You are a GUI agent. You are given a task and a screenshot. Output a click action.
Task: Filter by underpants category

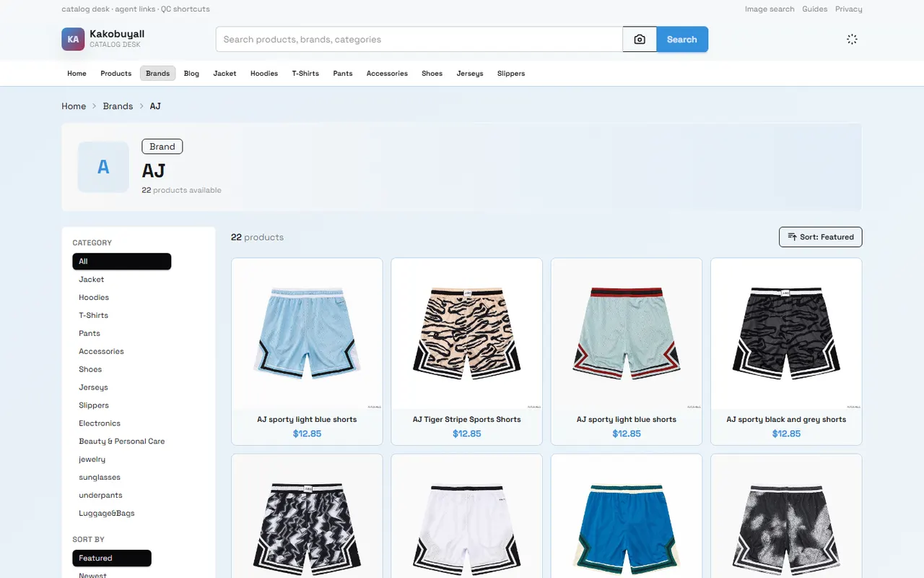(100, 496)
